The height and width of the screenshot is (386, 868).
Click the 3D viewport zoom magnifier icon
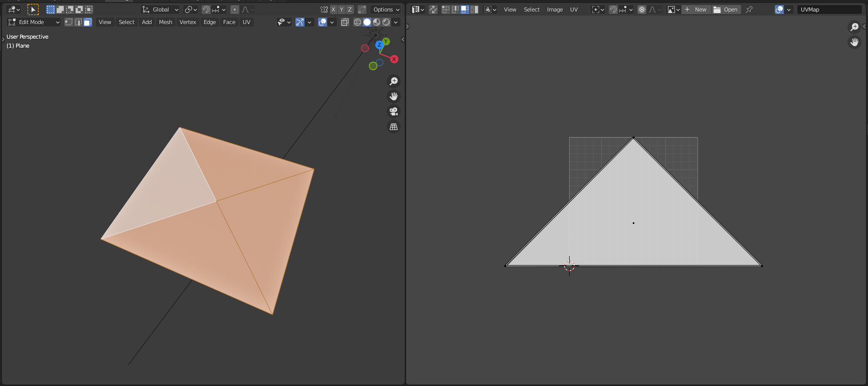[394, 81]
